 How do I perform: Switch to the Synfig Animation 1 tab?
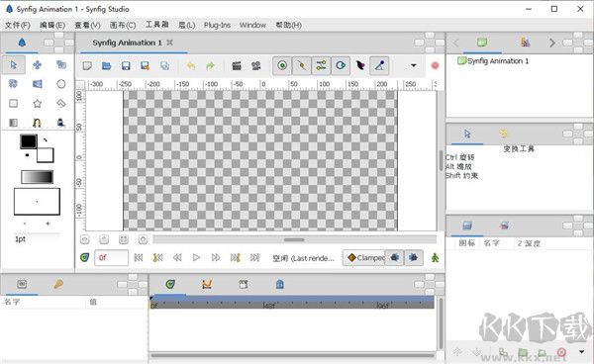127,43
